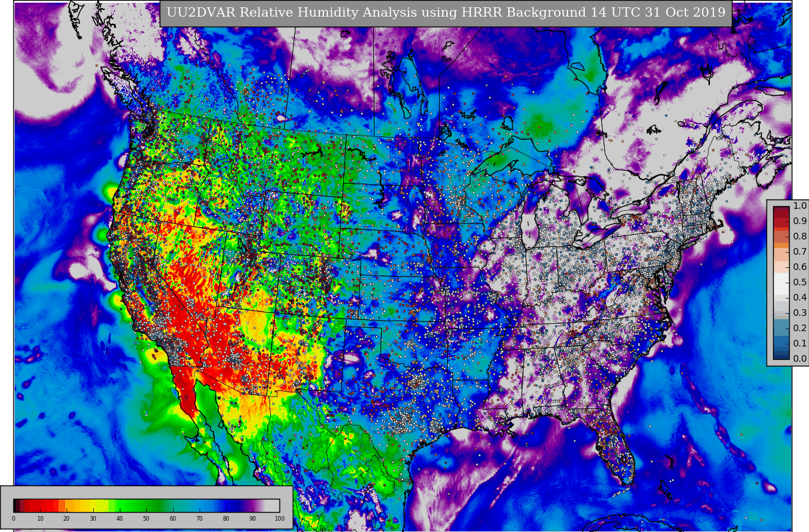This screenshot has height=532, width=809.
Task: Click the 50 tick label on the humidity colorbar
Action: tap(146, 519)
